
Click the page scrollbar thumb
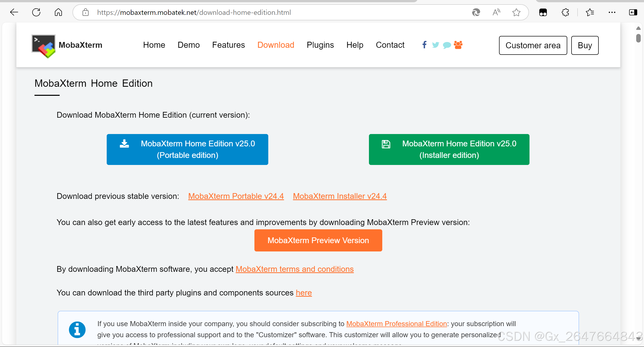click(638, 38)
